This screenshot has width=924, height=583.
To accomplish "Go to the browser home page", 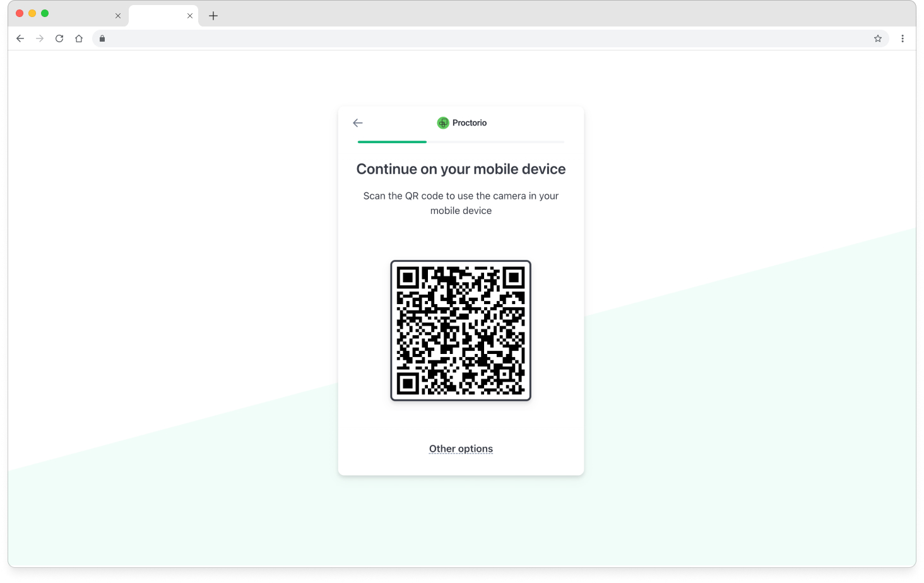I will pos(79,38).
